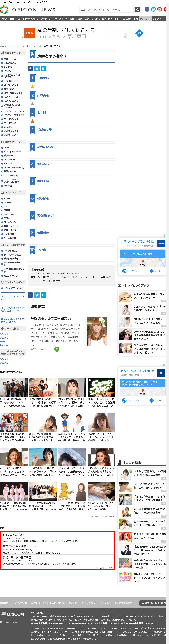Open オリコンランキングについて sidebar link

13,298
